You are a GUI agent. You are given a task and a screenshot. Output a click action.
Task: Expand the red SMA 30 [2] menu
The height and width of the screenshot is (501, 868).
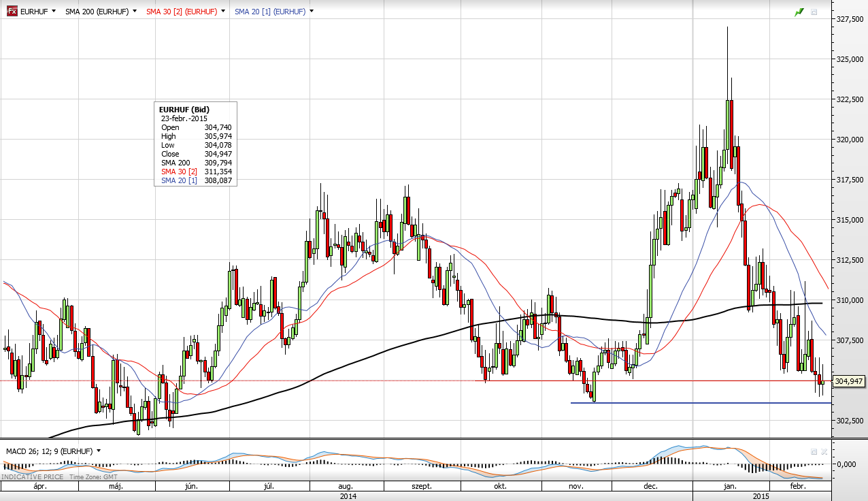pos(222,12)
